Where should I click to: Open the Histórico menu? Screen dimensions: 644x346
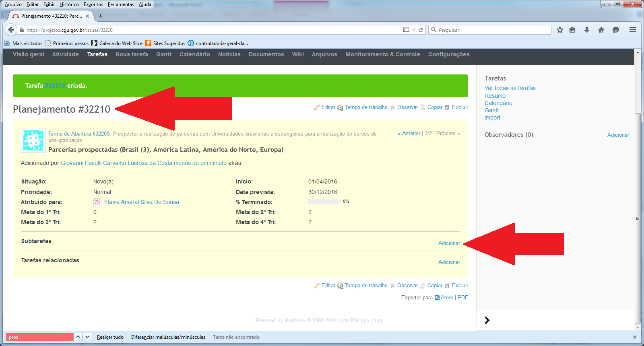tap(69, 4)
